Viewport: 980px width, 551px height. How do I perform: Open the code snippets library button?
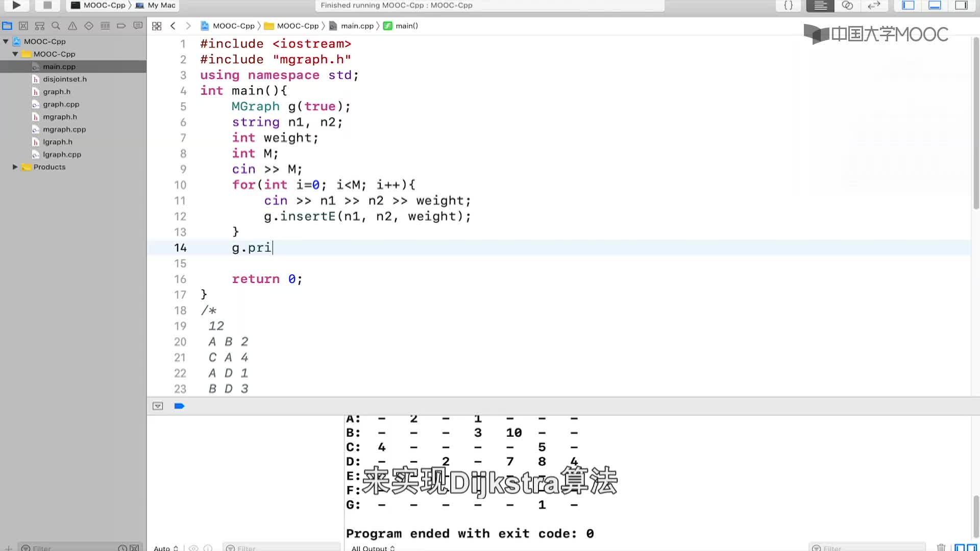point(789,5)
